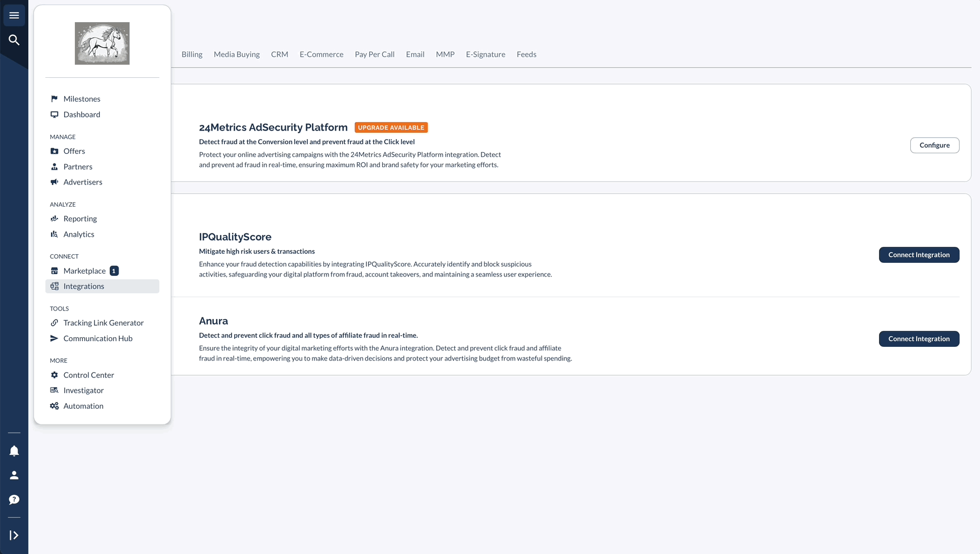Select the MMP tab

(x=445, y=54)
